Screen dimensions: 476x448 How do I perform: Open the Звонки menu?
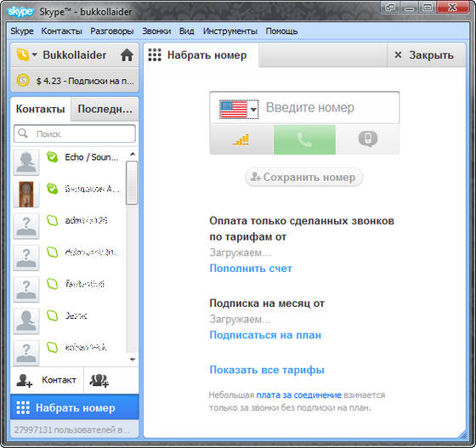[x=156, y=31]
